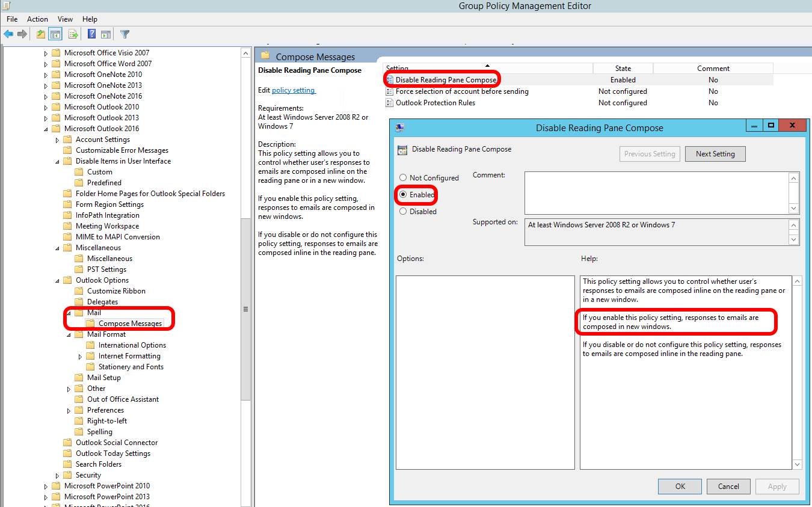Expand the Internet Formatting tree node
The width and height of the screenshot is (812, 507).
[80, 357]
